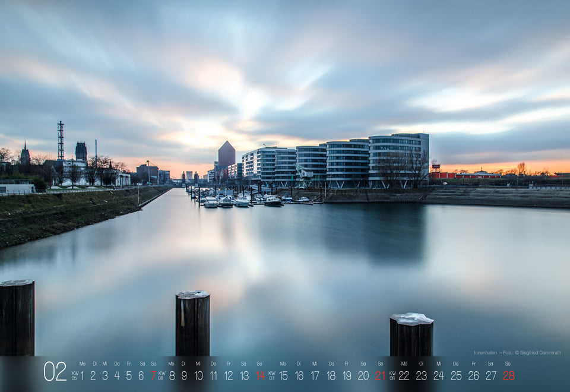Click the dark red tower building
The height and width of the screenshot is (392, 570).
(226, 154)
